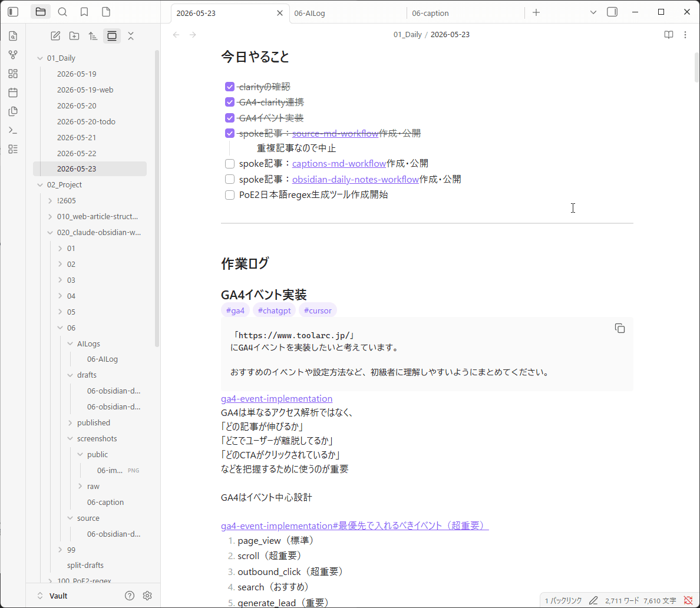Click the sync status icon in status bar
Image resolution: width=700 pixels, height=608 pixels.
688,601
